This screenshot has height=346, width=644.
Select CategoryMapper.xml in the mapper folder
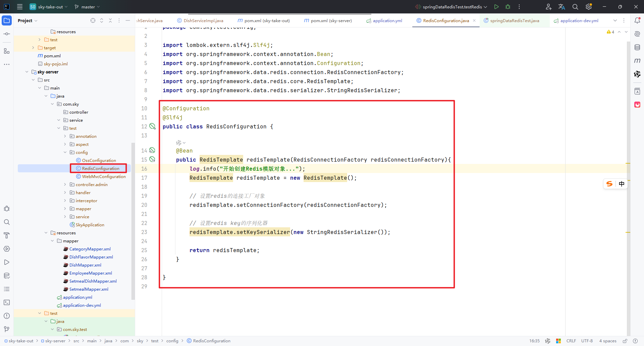coord(90,249)
